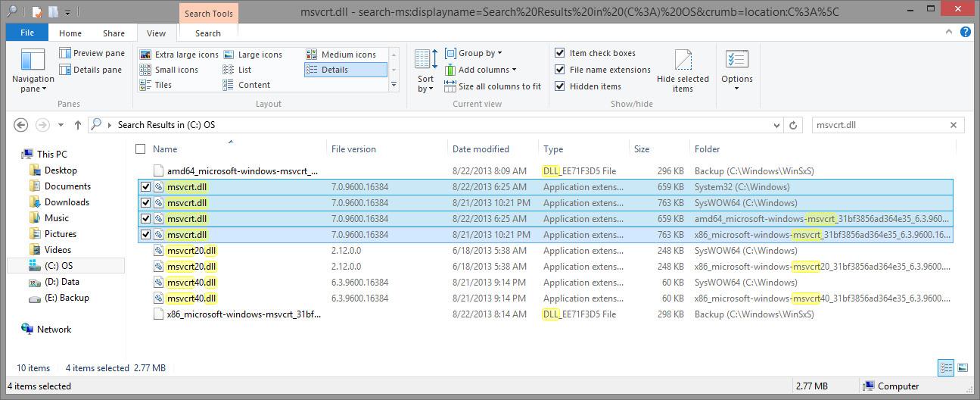Sort by the Date modified column header

[x=481, y=149]
